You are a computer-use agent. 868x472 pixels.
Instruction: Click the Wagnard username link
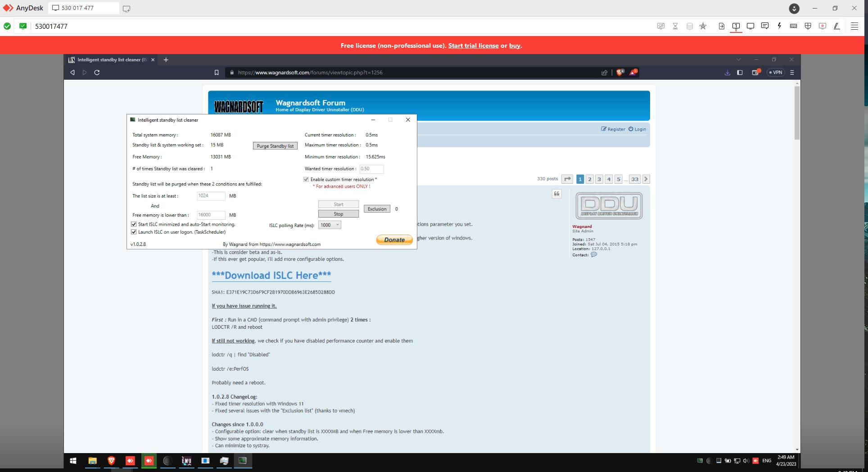tap(582, 227)
